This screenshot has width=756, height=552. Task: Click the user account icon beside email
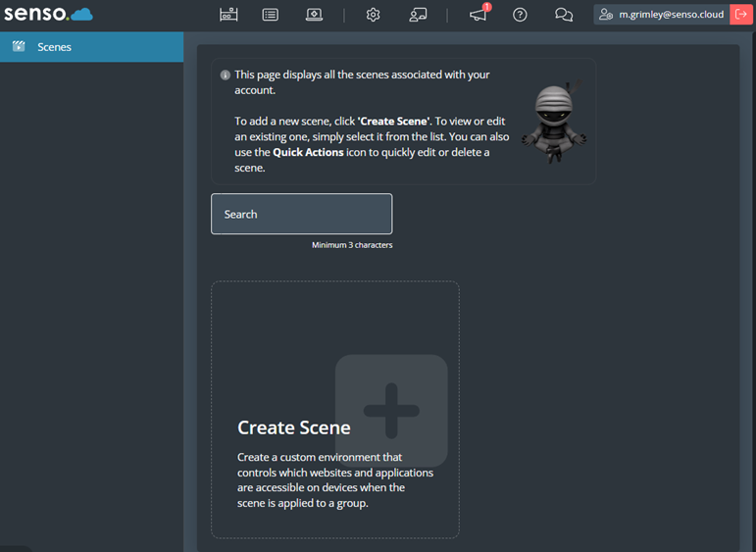pos(606,15)
